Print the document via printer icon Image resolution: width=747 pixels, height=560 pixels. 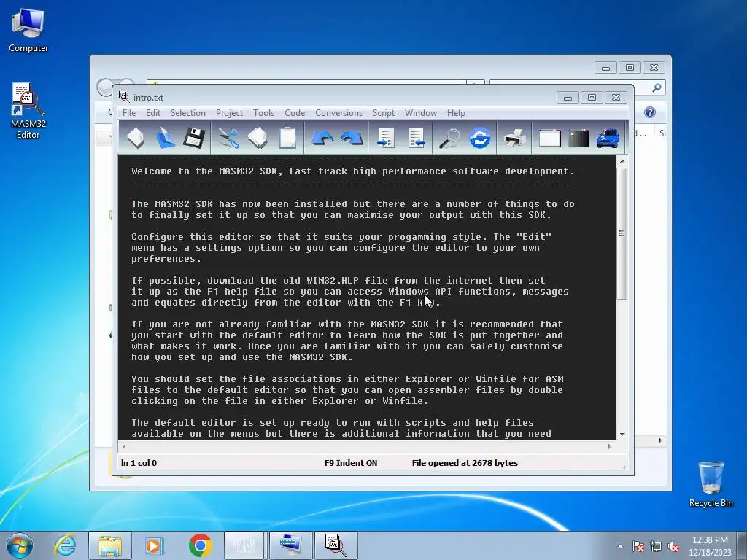[x=514, y=138]
